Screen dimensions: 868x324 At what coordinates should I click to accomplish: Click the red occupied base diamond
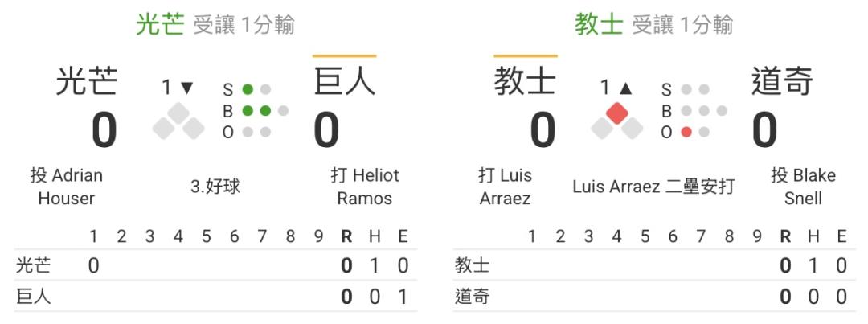pyautogui.click(x=616, y=114)
